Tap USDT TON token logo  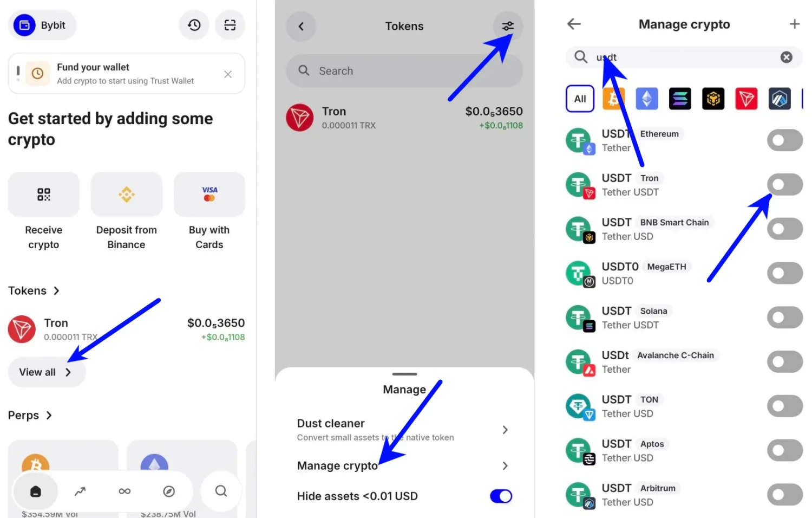[580, 407]
